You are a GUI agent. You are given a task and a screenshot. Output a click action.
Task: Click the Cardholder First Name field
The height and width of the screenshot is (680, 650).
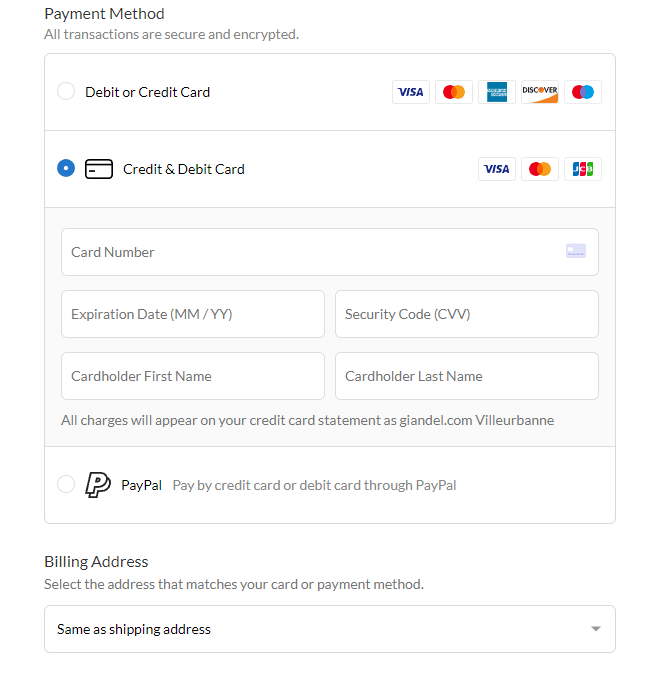click(x=193, y=376)
